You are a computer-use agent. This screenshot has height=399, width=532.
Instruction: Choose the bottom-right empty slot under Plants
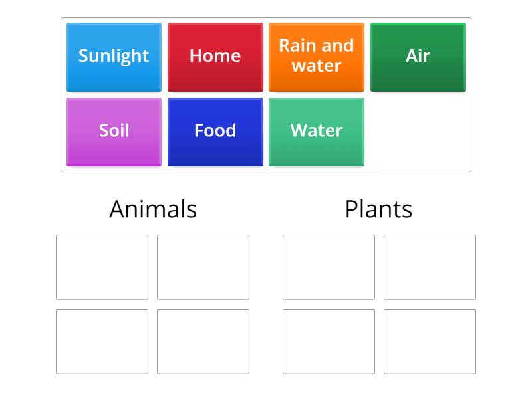(430, 342)
